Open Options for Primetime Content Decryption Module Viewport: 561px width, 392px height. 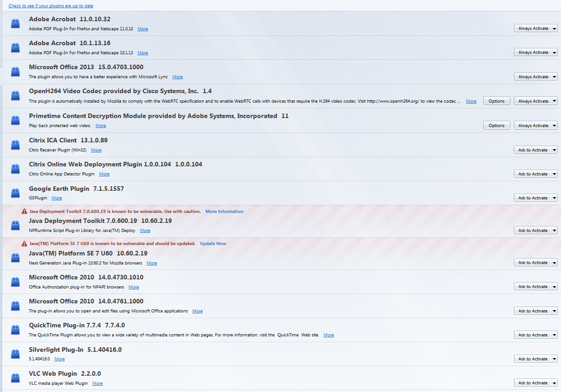click(x=497, y=125)
